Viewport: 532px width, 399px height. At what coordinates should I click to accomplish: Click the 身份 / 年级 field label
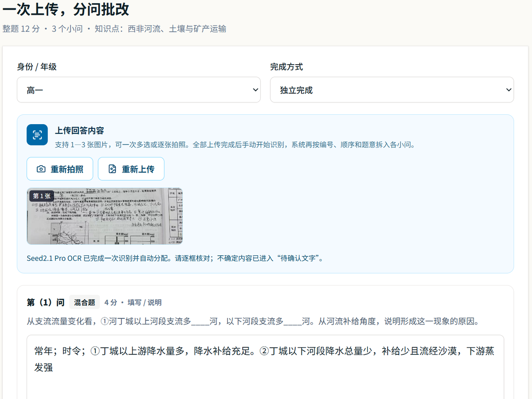[x=37, y=67]
